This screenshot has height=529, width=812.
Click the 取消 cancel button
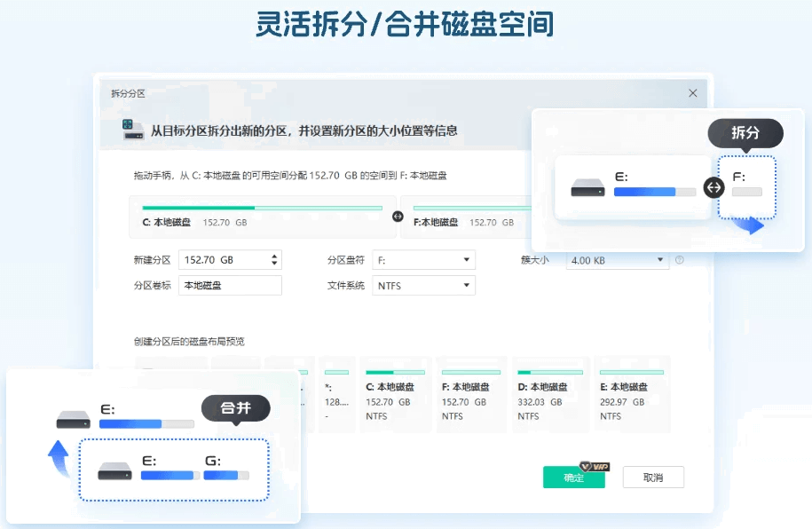click(x=653, y=478)
